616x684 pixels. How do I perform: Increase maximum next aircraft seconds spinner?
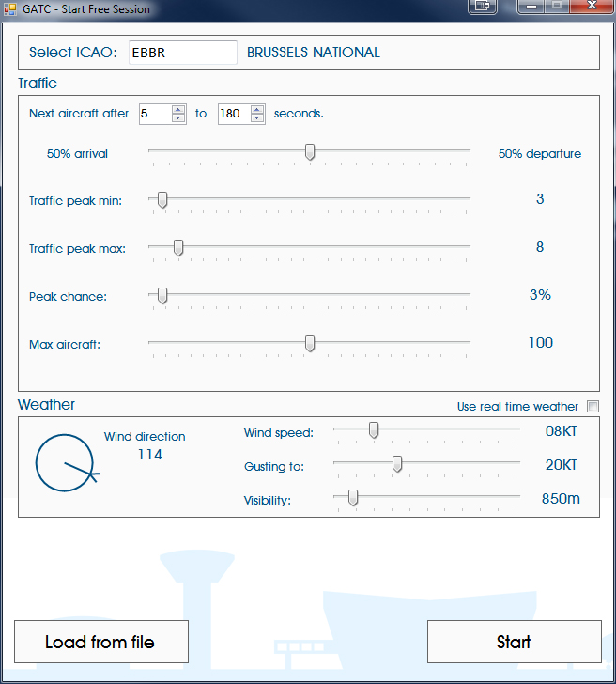(x=256, y=109)
